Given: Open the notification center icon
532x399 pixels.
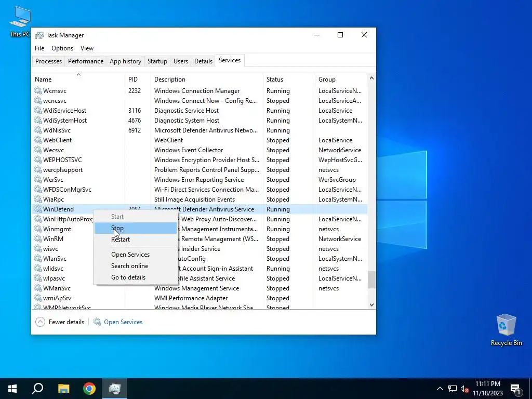Looking at the screenshot, I should click(516, 389).
